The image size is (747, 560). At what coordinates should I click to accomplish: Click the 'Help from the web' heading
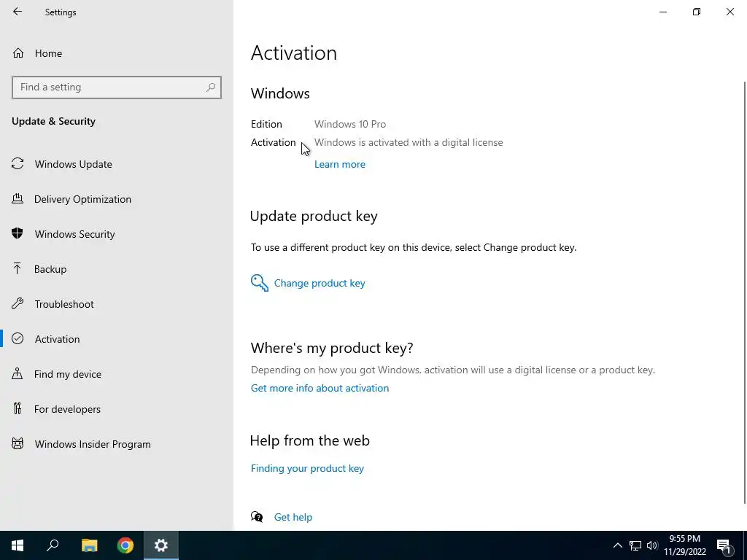pyautogui.click(x=309, y=440)
